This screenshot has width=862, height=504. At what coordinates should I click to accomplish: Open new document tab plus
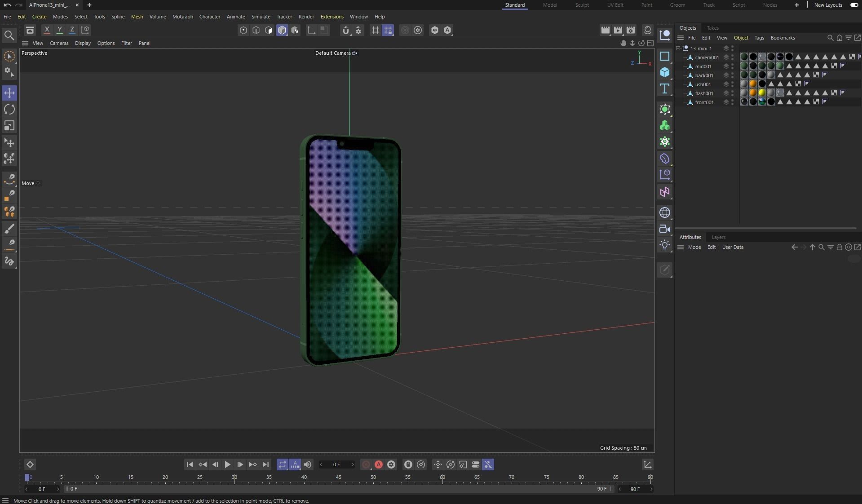point(89,5)
